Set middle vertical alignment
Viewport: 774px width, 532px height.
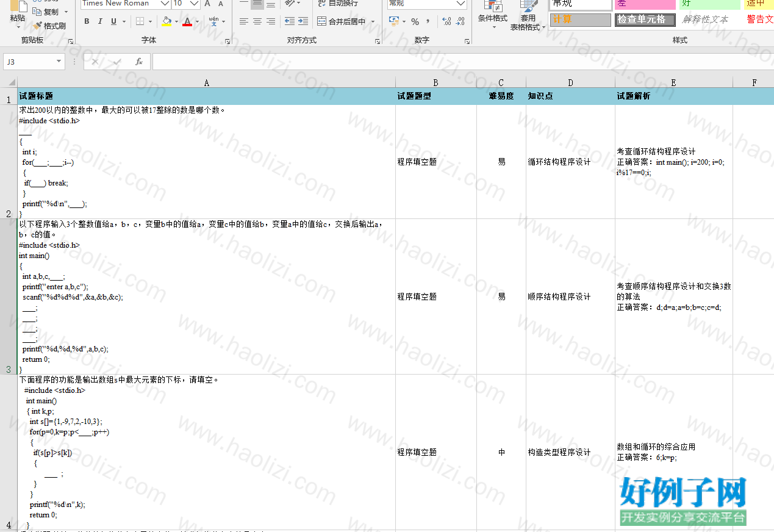(257, 4)
